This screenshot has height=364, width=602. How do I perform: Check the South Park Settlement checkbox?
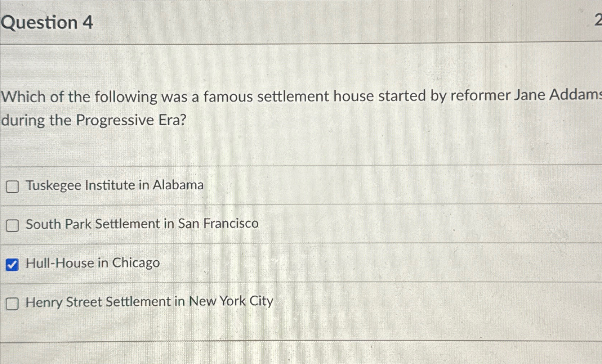13,225
